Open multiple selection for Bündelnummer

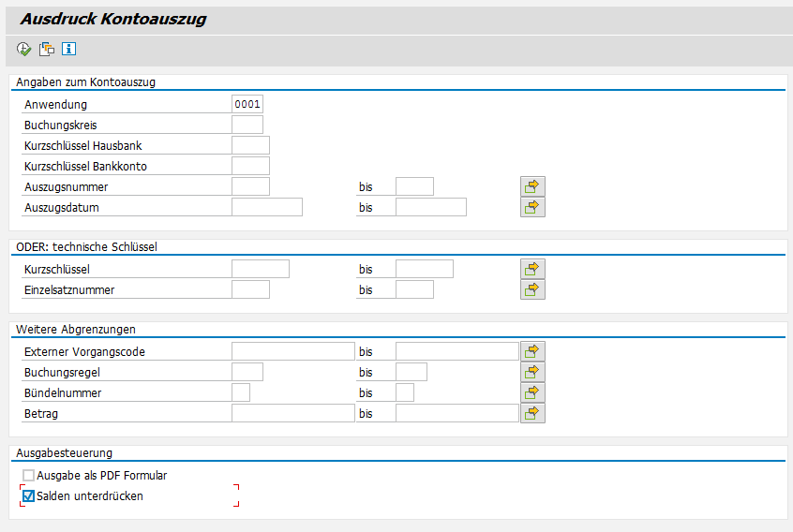[x=532, y=392]
